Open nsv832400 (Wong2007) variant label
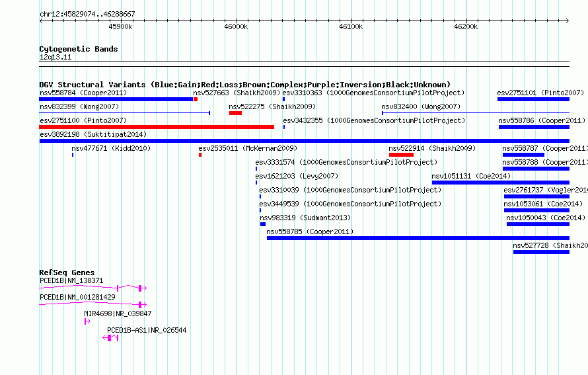588x375 pixels. (x=421, y=106)
